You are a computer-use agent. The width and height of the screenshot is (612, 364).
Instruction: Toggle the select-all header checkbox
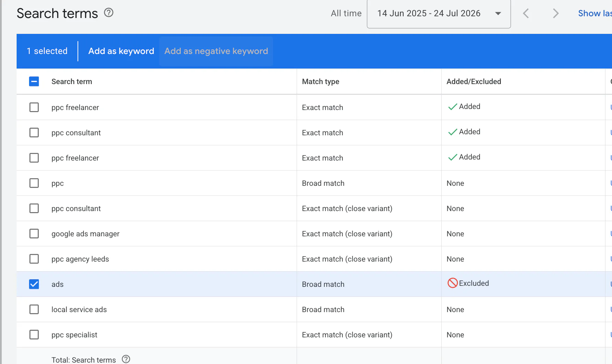(x=34, y=81)
